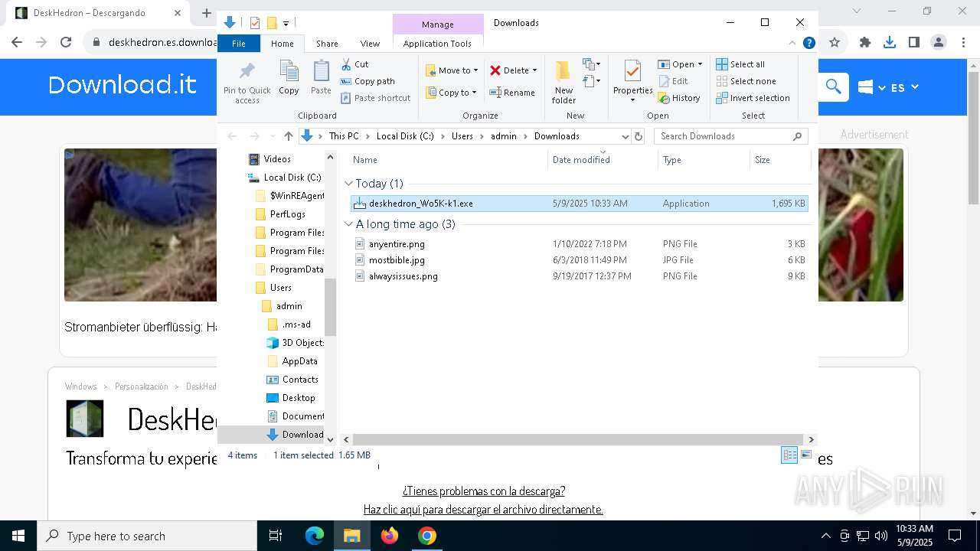The height and width of the screenshot is (551, 980).
Task: Rename the selected file via ribbon
Action: click(x=512, y=93)
